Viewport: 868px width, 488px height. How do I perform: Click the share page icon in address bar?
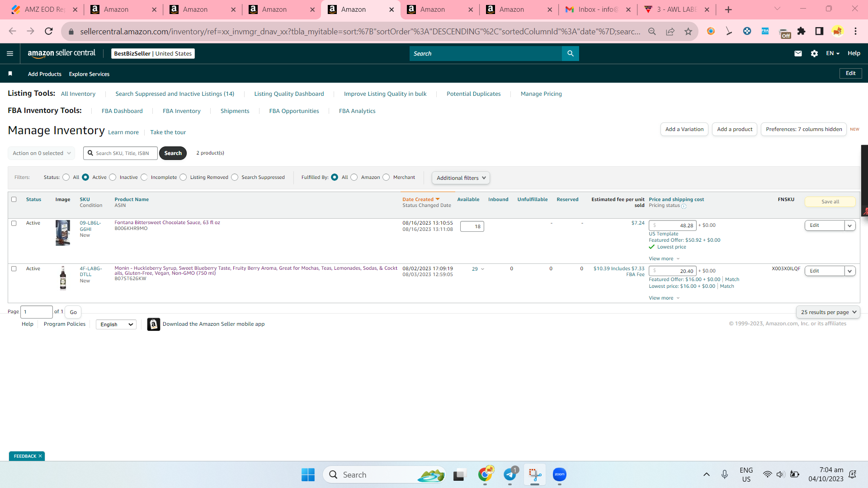(670, 31)
